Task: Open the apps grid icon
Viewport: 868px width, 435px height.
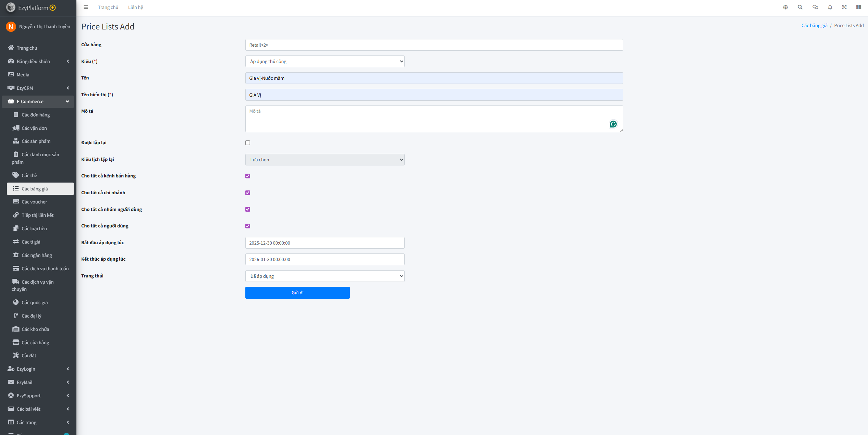Action: click(x=858, y=7)
